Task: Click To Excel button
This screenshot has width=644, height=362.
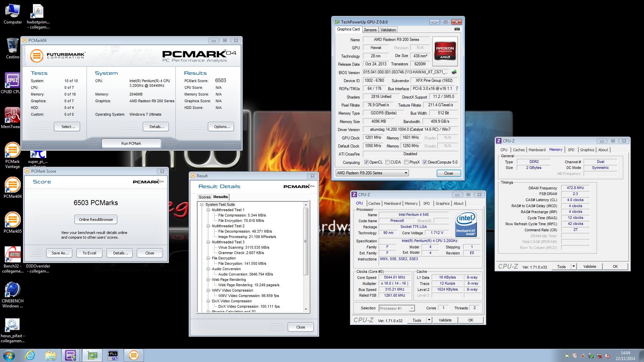Action: pyautogui.click(x=89, y=253)
